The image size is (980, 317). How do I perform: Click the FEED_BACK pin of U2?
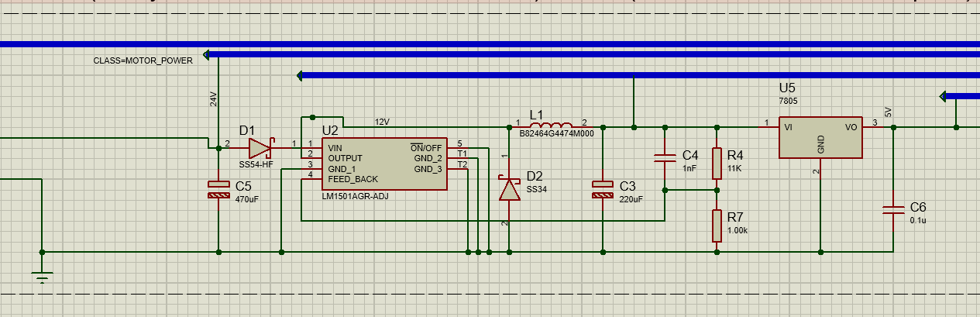point(353,179)
